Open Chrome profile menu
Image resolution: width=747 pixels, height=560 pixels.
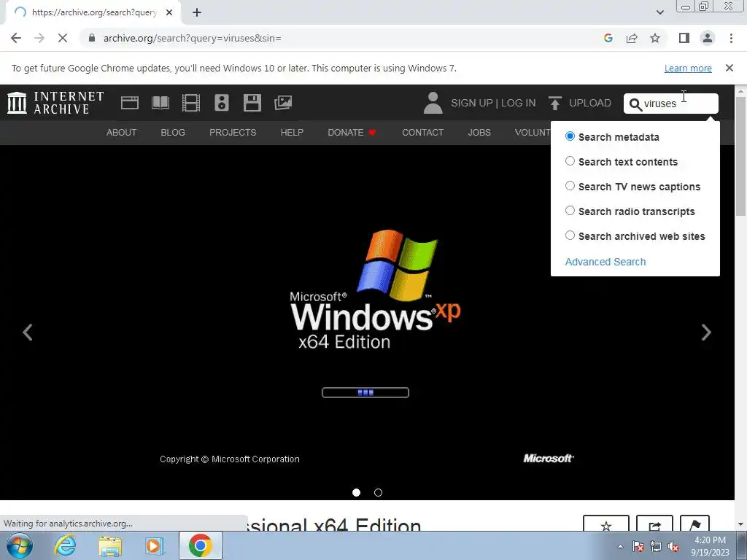[708, 38]
